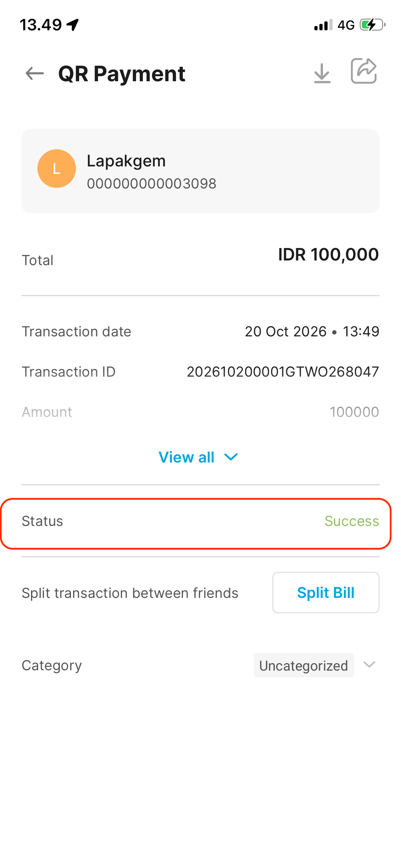Screen dimensions: 401x868
Task: Select the Uncategorized category chip
Action: point(304,665)
